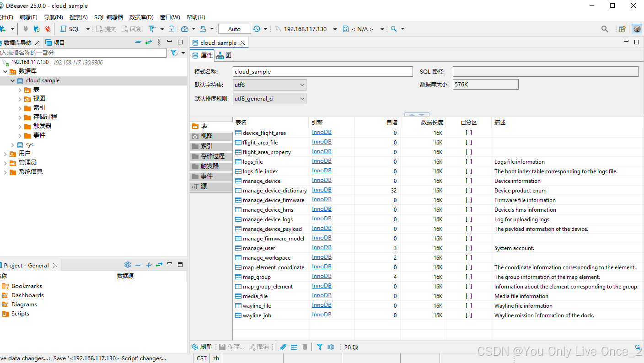Click the table name filter input field

(83, 53)
